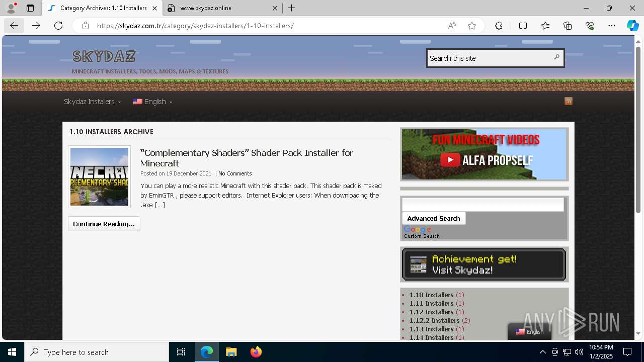Click the browser address bar URL

(x=195, y=26)
